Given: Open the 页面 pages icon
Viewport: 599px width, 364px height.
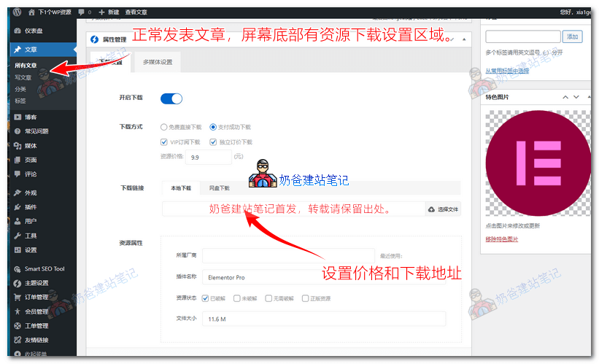Looking at the screenshot, I should pos(18,160).
